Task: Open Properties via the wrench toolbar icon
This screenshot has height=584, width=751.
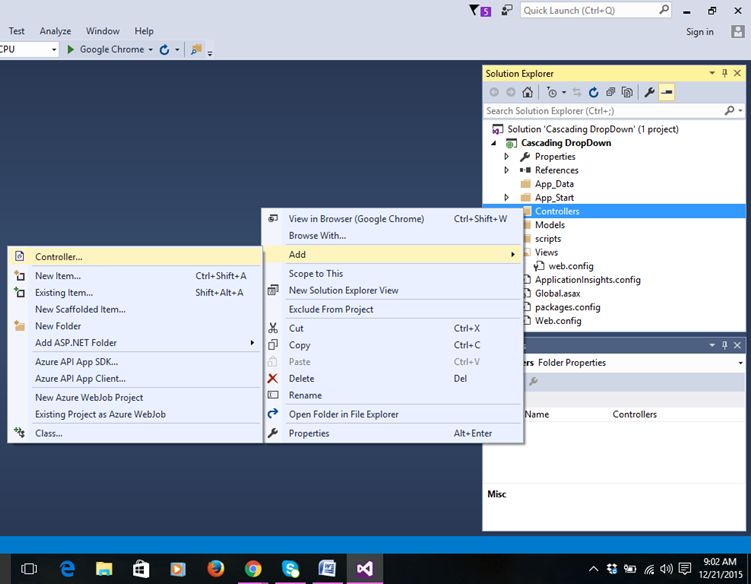Action: (x=649, y=92)
